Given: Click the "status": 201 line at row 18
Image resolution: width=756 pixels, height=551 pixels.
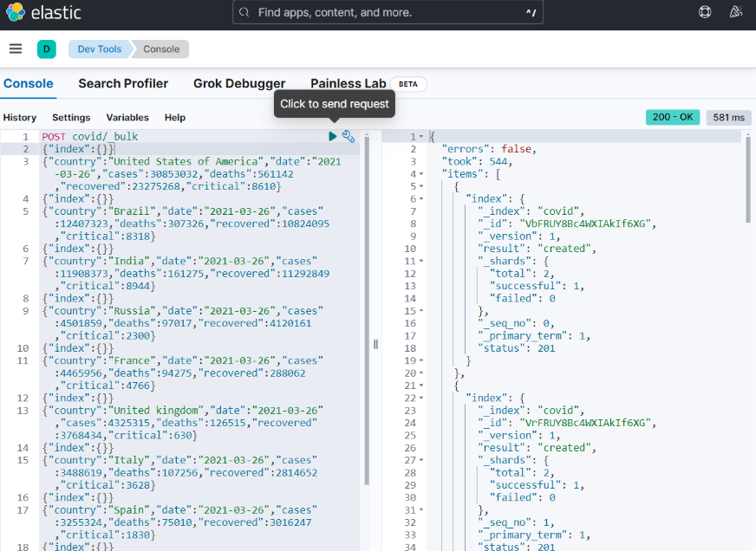Looking at the screenshot, I should 517,348.
